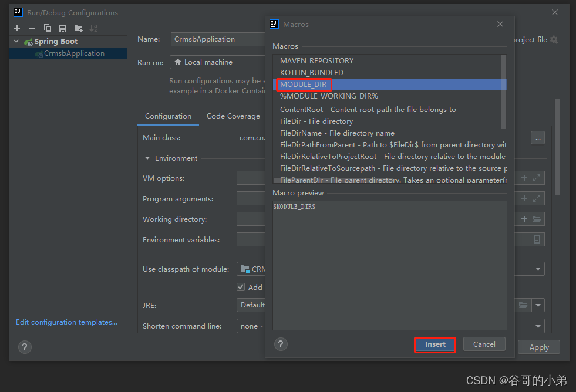Open help in Run/Debug Configurations dialog
Viewport: 576px width, 392px height.
click(25, 347)
